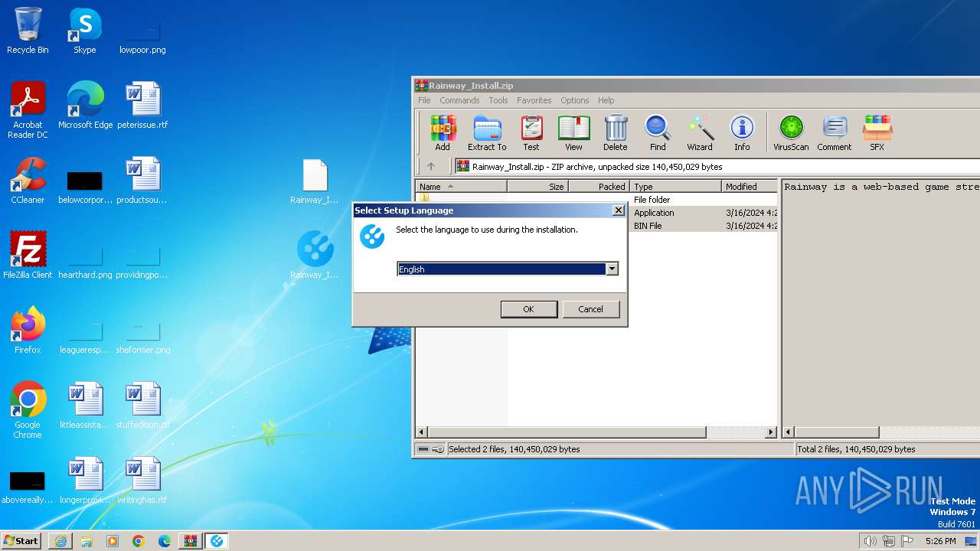
Task: Expand the WinRAR address bar path combo box
Action: coord(717,166)
